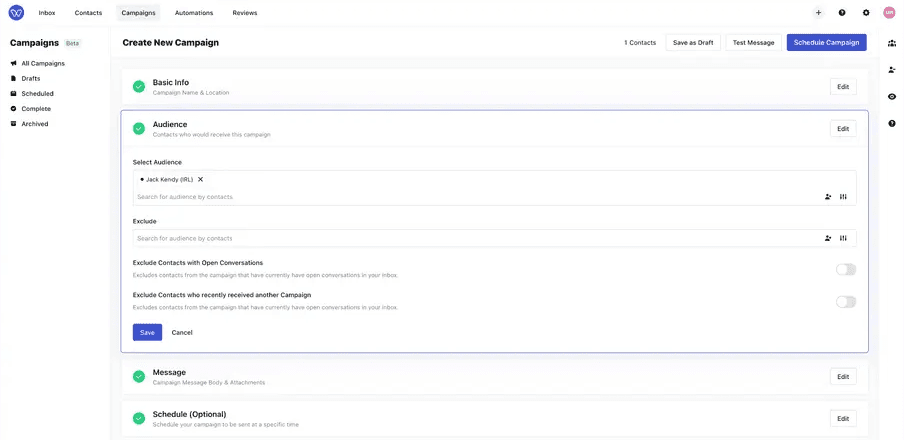Click the Basic Info green checkmark
Screen dimensions: 904x440
tap(139, 87)
